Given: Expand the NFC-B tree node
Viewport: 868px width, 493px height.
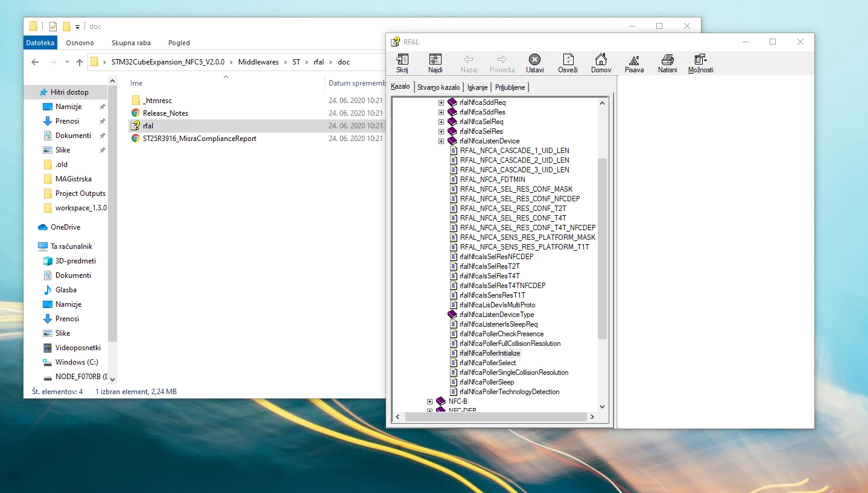Looking at the screenshot, I should 429,401.
